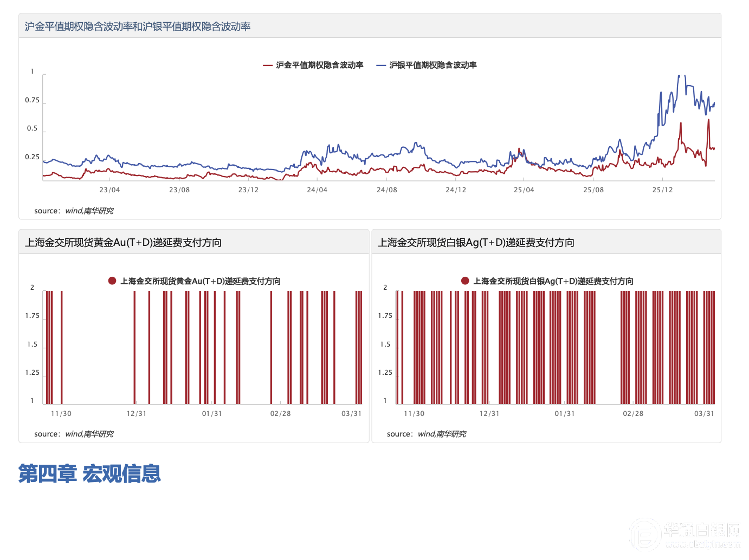Toggle the 沪银平值期权隐含波动率 legend label
This screenshot has width=749, height=560.
[432, 66]
